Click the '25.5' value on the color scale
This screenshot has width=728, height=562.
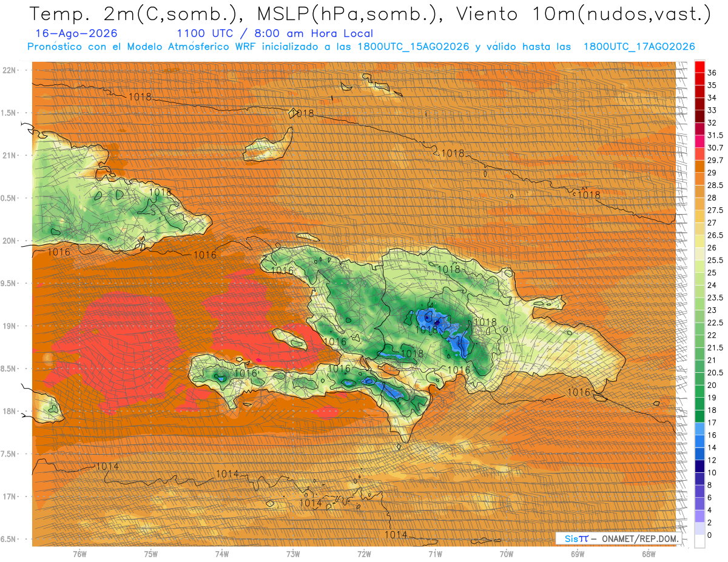[x=715, y=260]
